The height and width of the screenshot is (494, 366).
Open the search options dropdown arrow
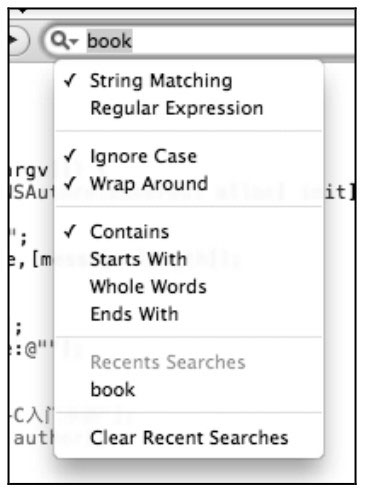coord(74,42)
